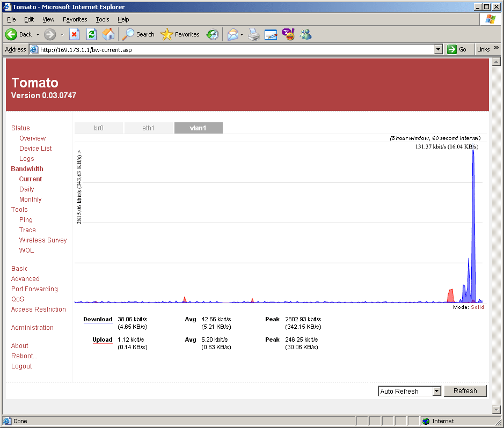504x428 pixels.
Task: Launch Windows Messenger buddies icon
Action: click(x=306, y=34)
